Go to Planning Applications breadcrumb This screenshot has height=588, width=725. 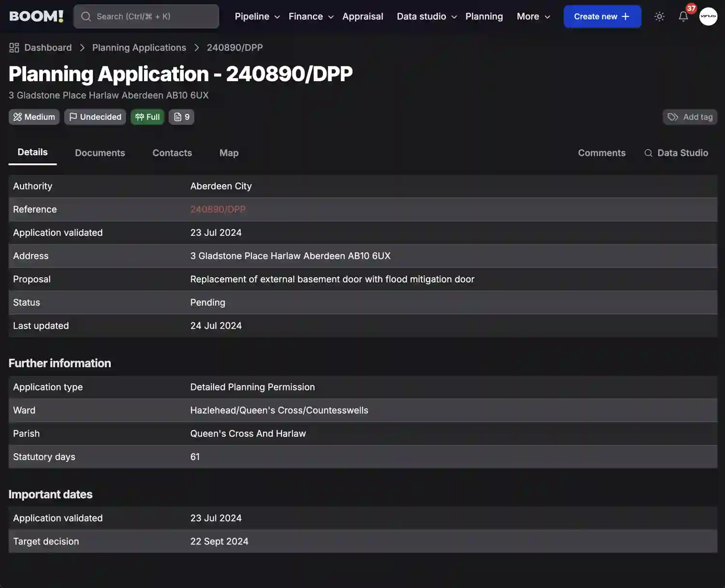[x=139, y=47]
